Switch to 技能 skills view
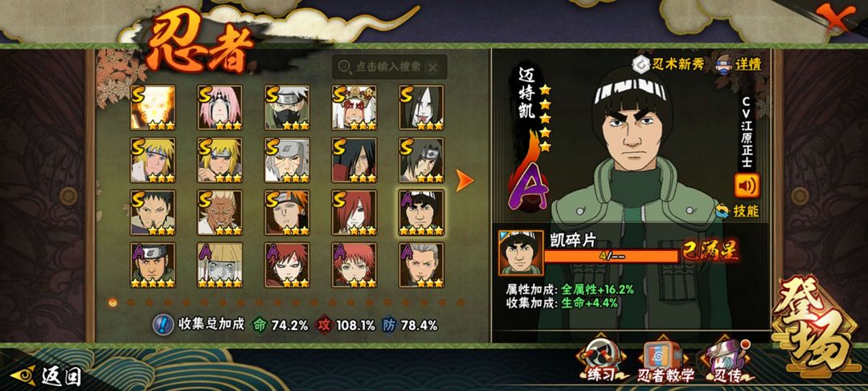The height and width of the screenshot is (391, 868). 737,211
